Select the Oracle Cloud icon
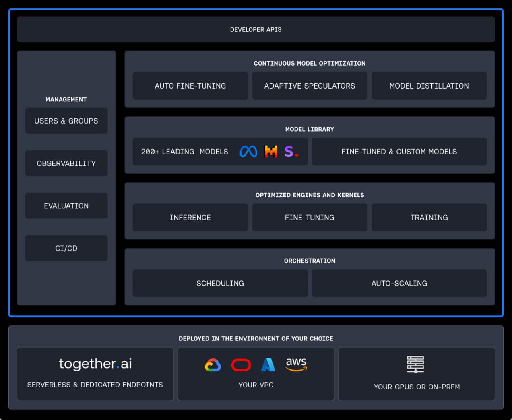The image size is (512, 420). 241,364
